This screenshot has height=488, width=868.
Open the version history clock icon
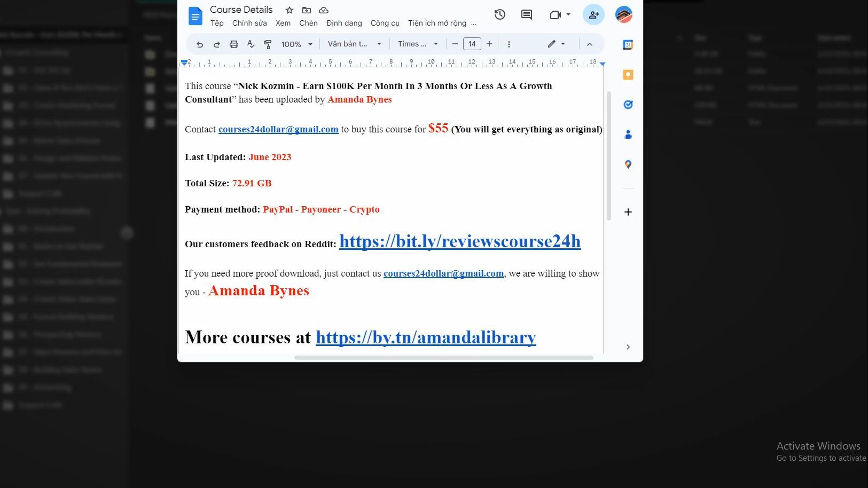coord(500,15)
